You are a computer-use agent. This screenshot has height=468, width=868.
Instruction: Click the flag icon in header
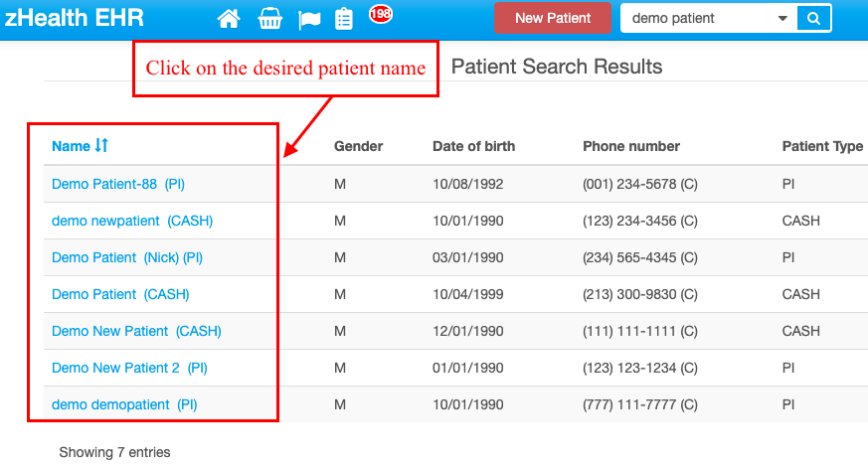click(x=308, y=18)
